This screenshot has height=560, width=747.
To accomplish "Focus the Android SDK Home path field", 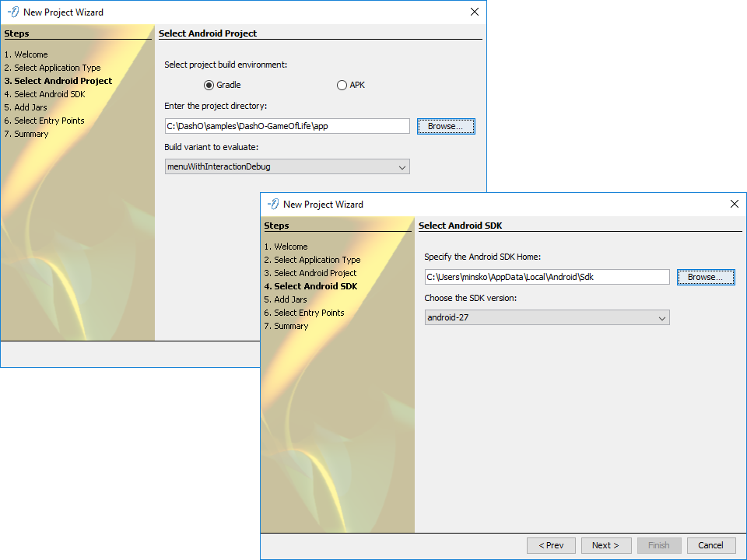I will coord(547,277).
